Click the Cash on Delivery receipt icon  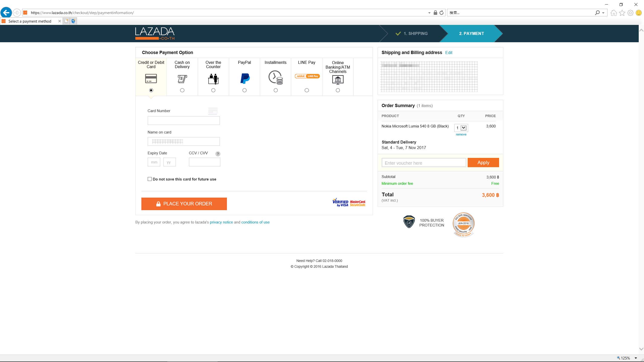point(182,79)
